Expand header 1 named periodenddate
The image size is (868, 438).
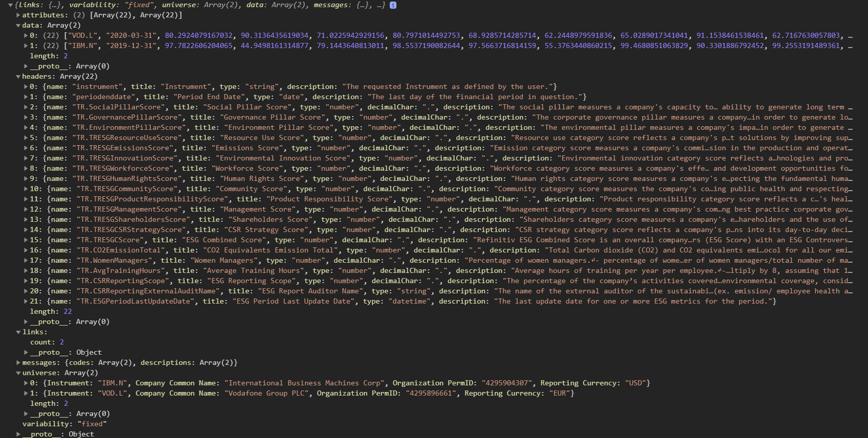point(26,97)
